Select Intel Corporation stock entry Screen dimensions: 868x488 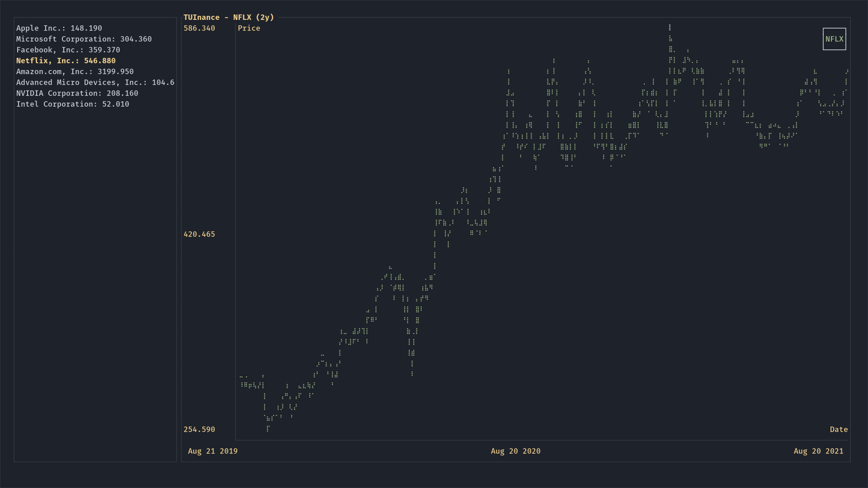tap(73, 104)
